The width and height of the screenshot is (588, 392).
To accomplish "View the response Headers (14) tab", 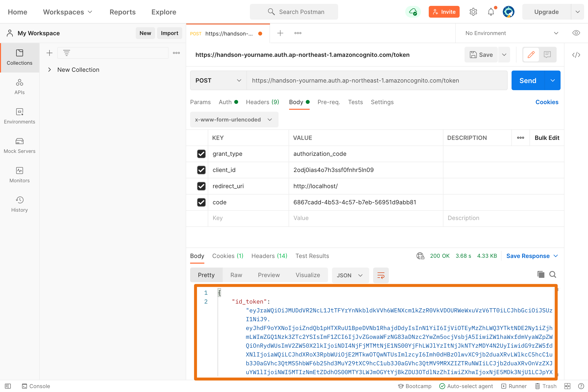I will [269, 256].
